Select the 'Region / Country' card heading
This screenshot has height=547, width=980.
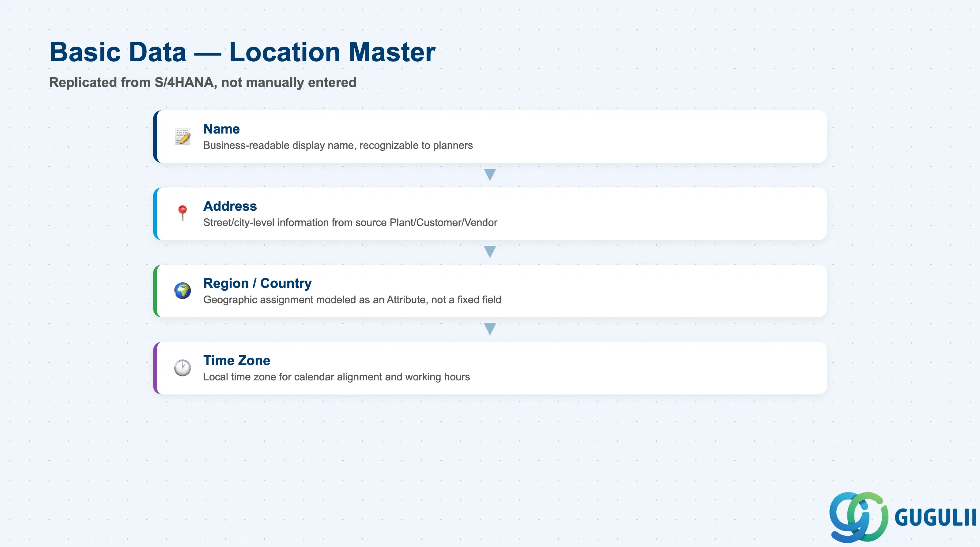tap(257, 283)
